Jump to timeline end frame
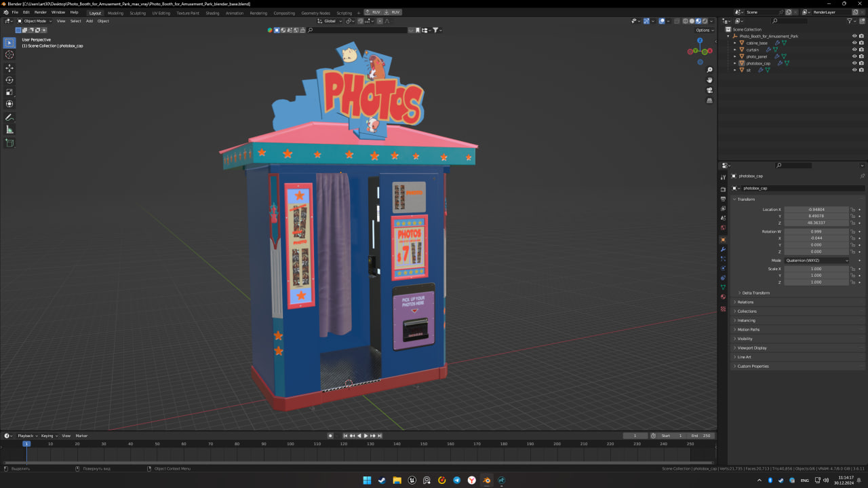The image size is (868, 488). (x=380, y=436)
